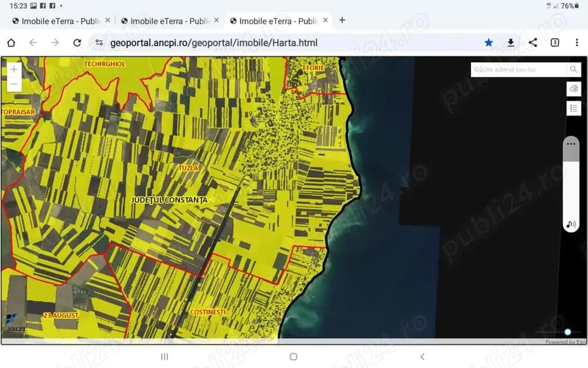Click the slider knob at bottom right of map
Viewport: 588px width, 368px height.
pyautogui.click(x=568, y=332)
